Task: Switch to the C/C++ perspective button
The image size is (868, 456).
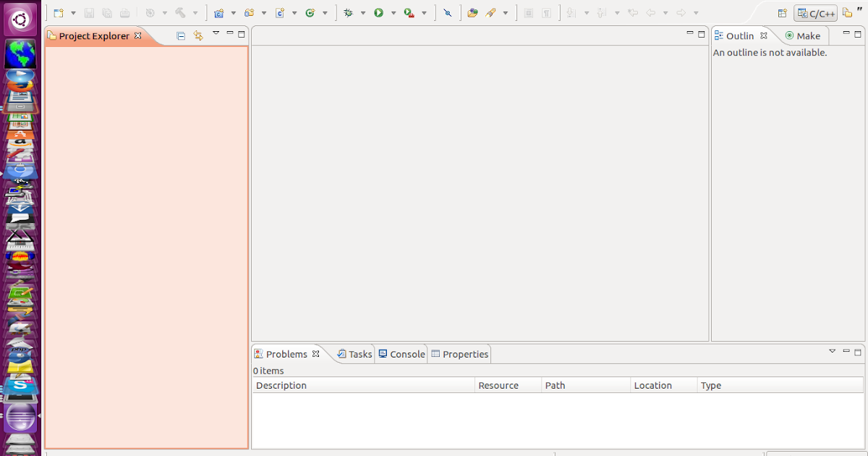Action: click(815, 13)
